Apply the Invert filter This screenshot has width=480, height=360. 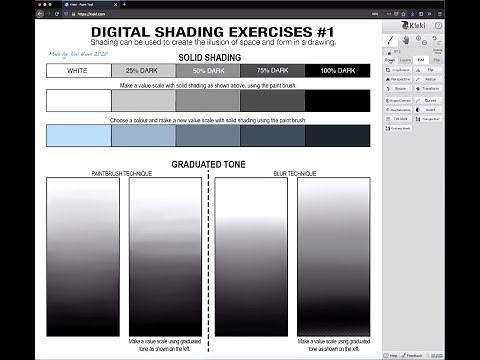(x=428, y=110)
